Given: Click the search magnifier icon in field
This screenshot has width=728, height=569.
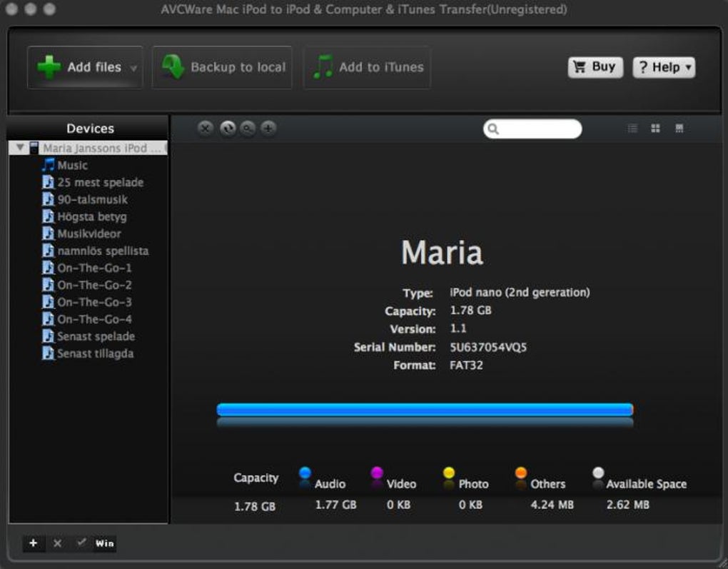Looking at the screenshot, I should click(x=493, y=129).
